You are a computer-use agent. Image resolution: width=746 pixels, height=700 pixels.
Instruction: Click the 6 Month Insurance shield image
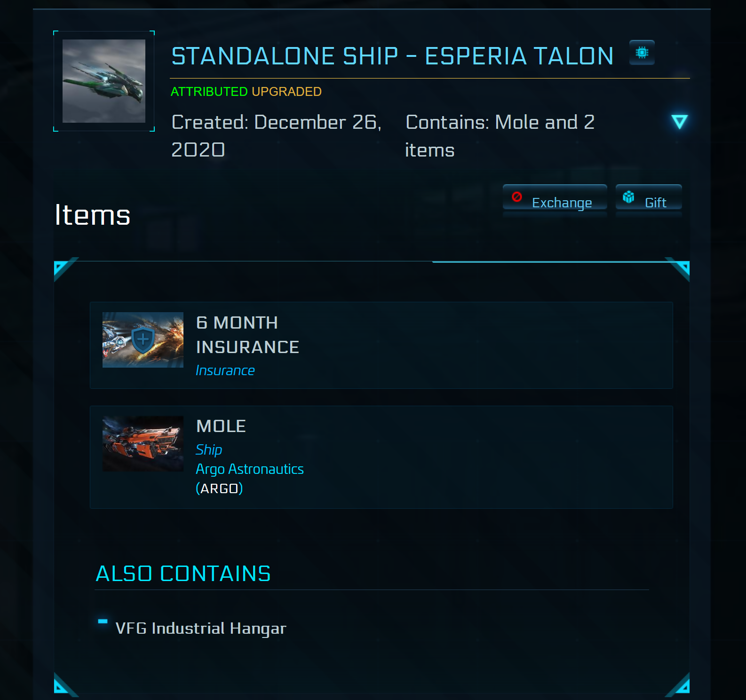tap(143, 340)
